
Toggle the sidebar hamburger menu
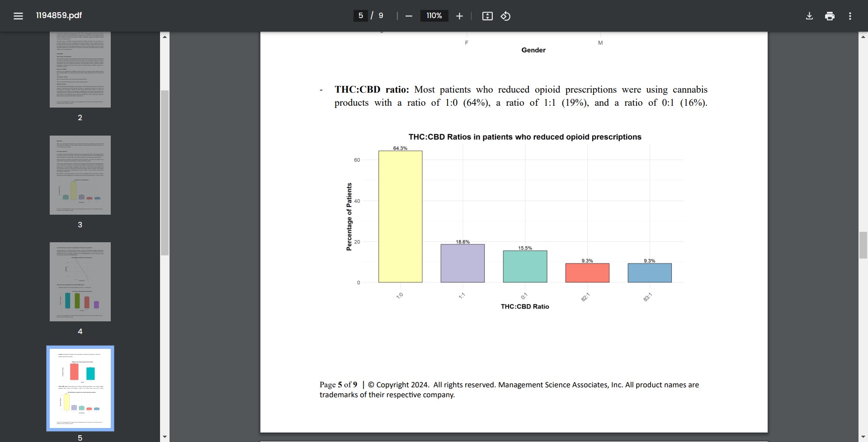[18, 16]
